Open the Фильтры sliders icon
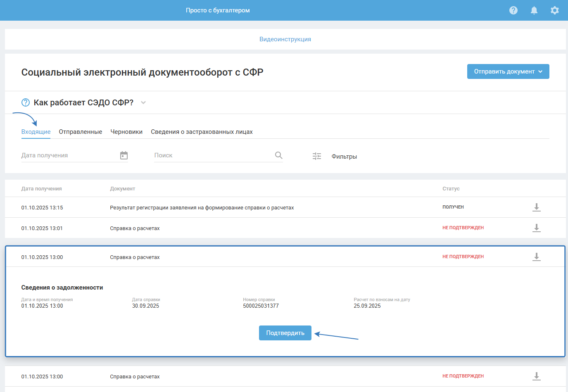Image resolution: width=568 pixels, height=392 pixels. [x=317, y=156]
